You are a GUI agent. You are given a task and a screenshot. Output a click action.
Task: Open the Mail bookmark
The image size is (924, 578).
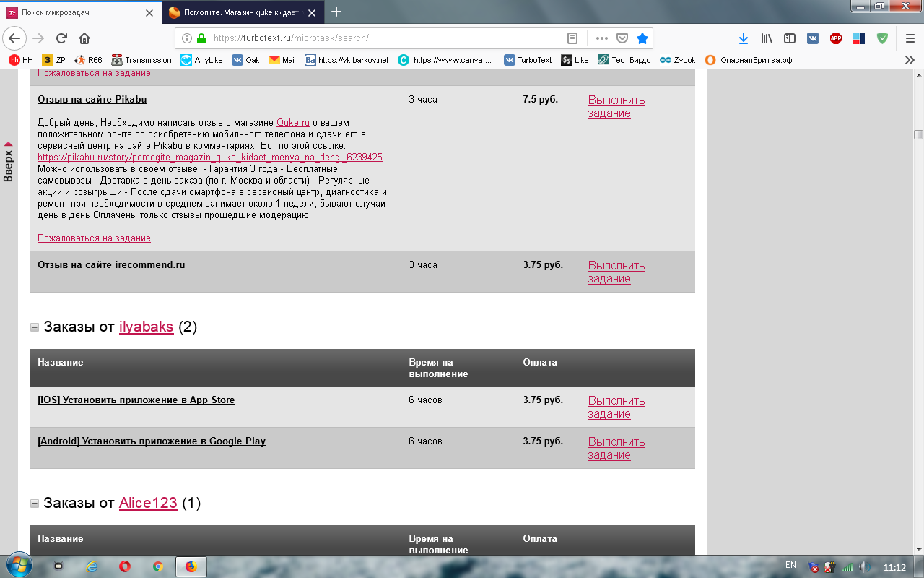click(x=282, y=60)
